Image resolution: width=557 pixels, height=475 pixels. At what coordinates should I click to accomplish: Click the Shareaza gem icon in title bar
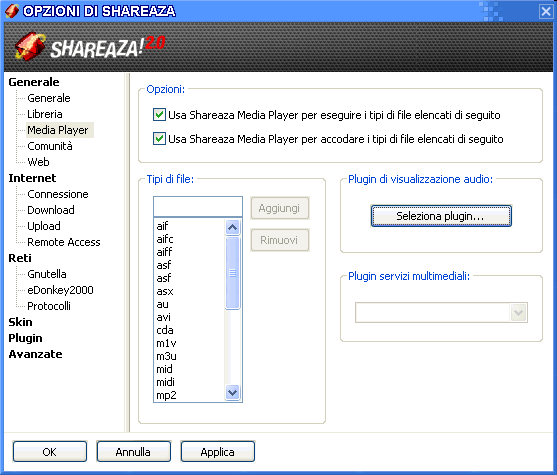(11, 11)
